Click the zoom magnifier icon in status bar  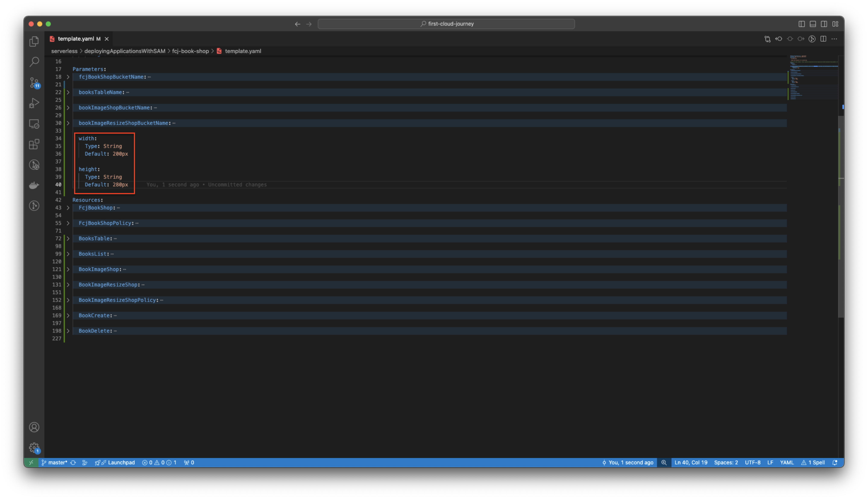[x=664, y=463]
